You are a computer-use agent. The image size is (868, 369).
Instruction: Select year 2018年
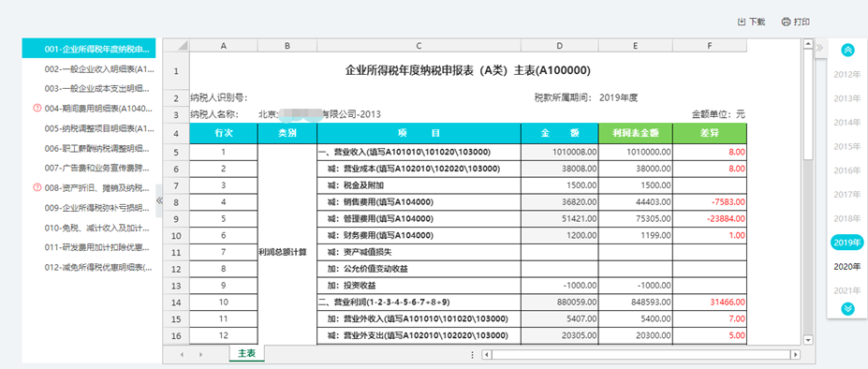click(847, 218)
